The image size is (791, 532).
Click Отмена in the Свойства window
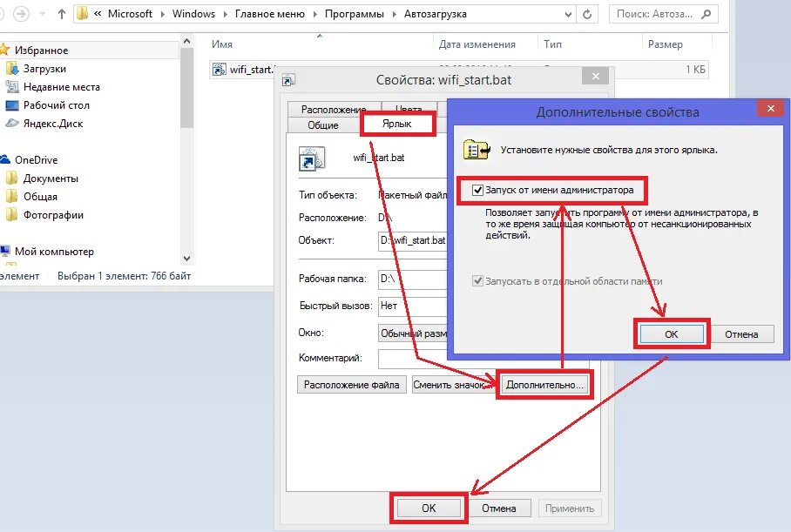point(498,508)
